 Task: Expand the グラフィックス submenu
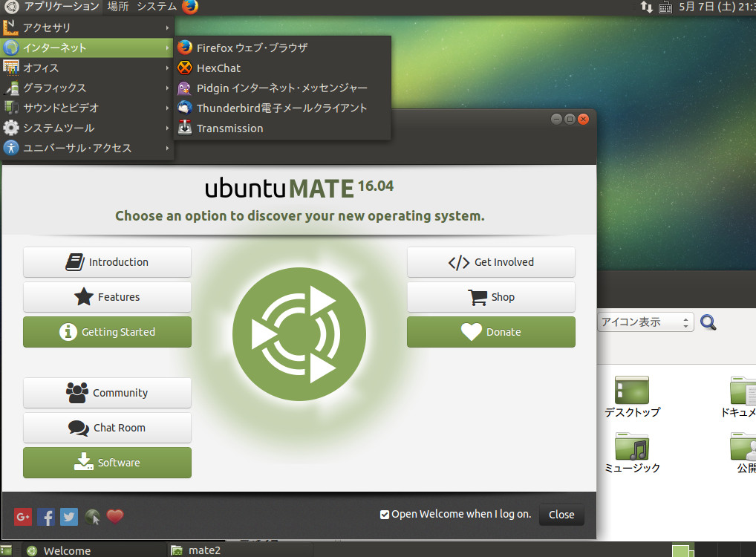click(x=88, y=88)
